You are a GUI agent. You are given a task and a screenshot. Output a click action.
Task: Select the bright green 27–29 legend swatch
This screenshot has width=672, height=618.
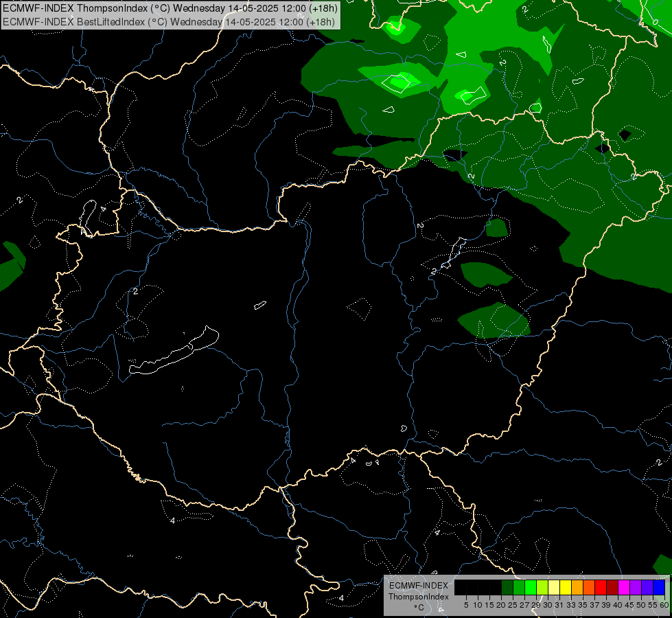pyautogui.click(x=531, y=587)
